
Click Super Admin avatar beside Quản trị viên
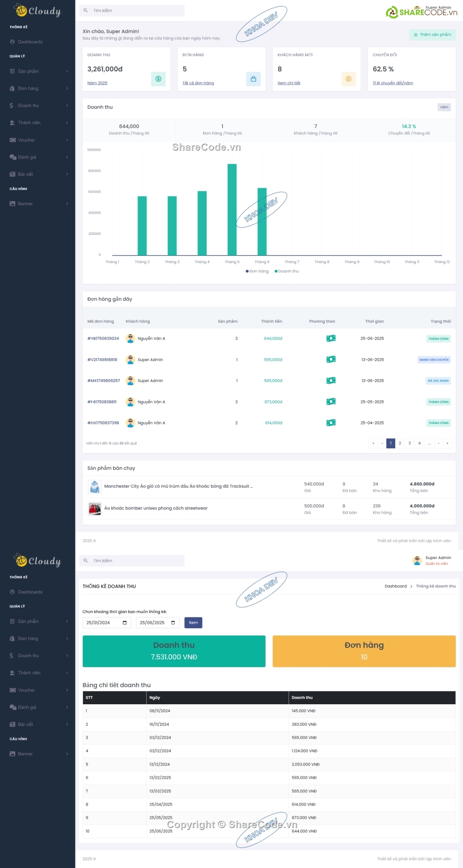[x=417, y=560]
